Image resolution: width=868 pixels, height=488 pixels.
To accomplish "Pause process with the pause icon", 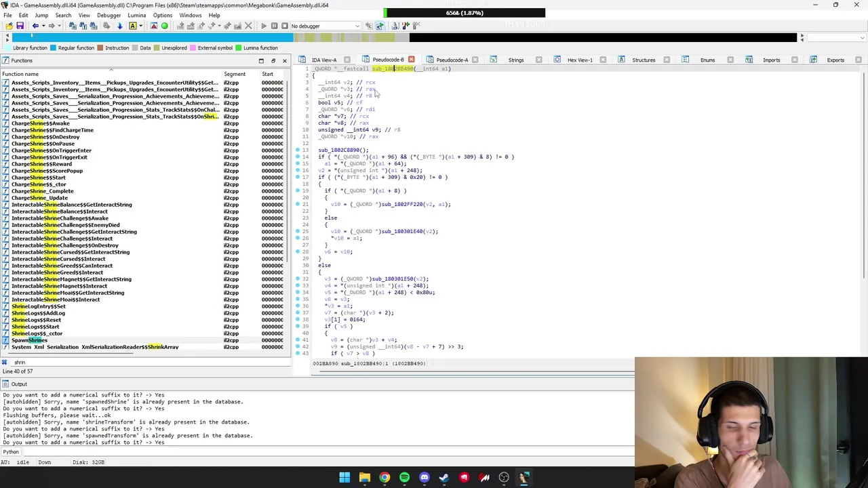I will 275,26.
